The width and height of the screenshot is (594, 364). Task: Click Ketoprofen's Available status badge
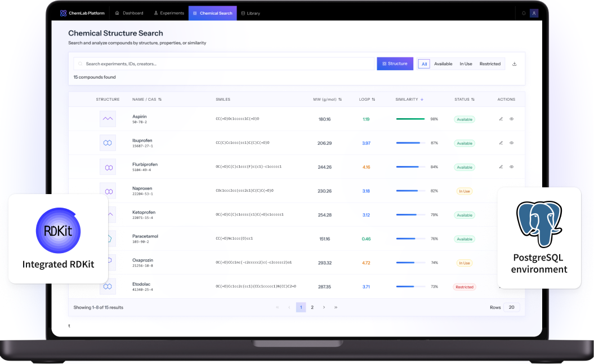click(x=465, y=215)
